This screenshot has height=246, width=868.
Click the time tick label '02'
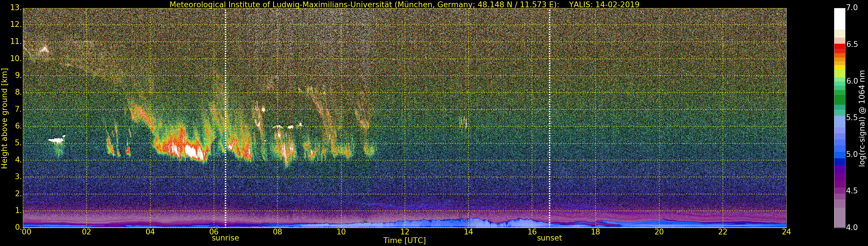tap(87, 232)
